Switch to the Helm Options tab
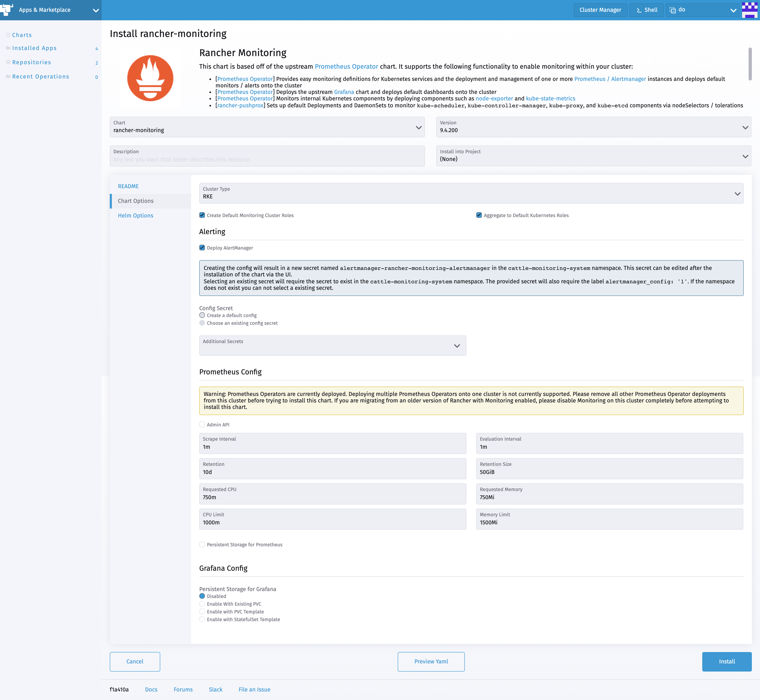 135,215
